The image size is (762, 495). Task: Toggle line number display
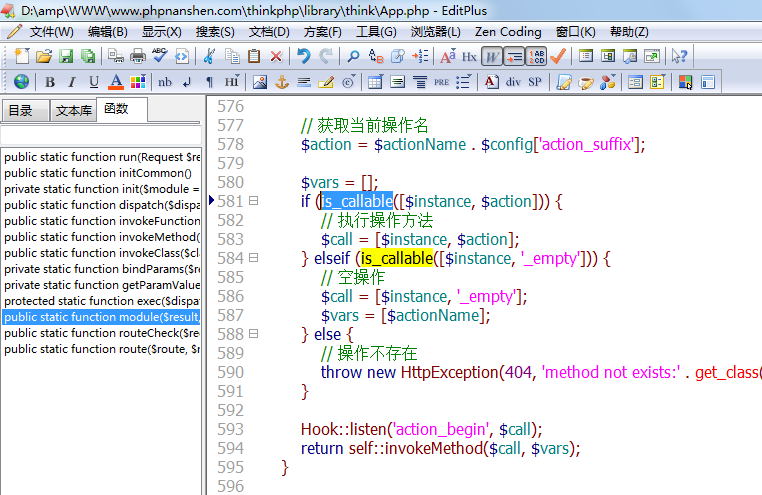[x=537, y=56]
